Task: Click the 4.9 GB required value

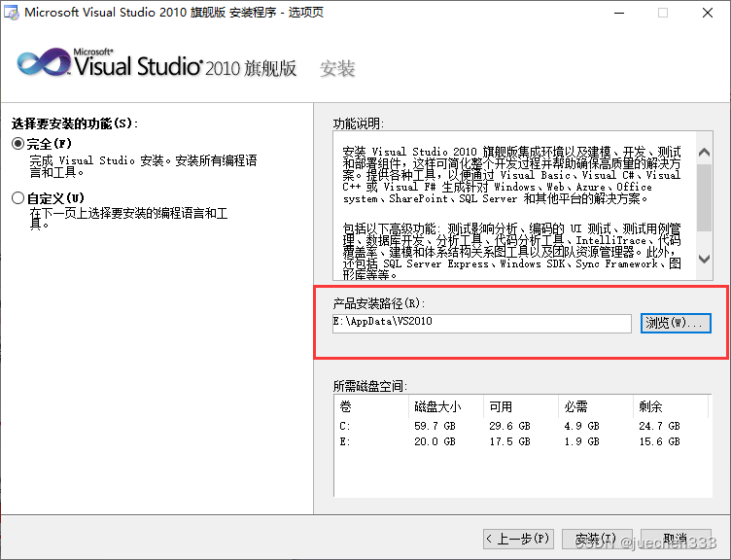Action: click(x=581, y=426)
